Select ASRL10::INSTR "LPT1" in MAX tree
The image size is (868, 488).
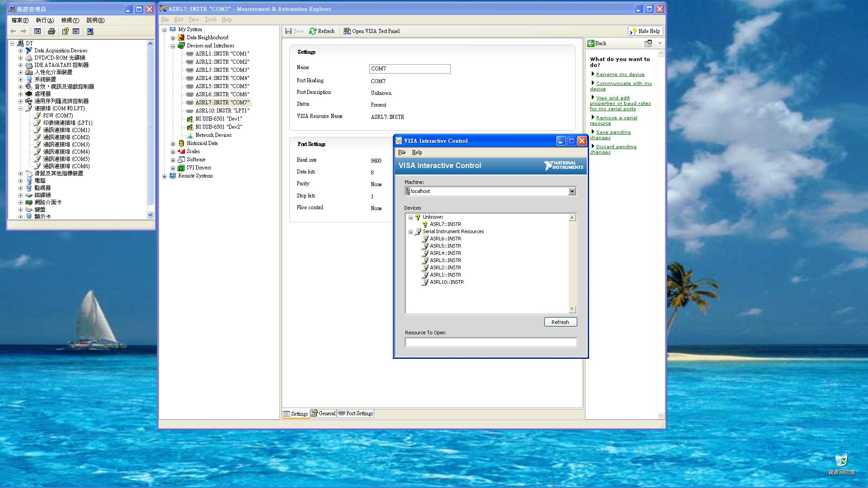[x=222, y=111]
